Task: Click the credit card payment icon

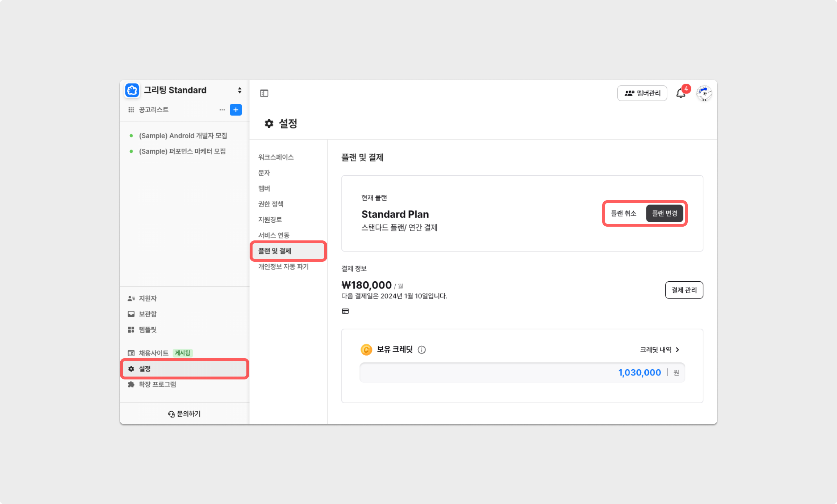Action: click(x=345, y=311)
